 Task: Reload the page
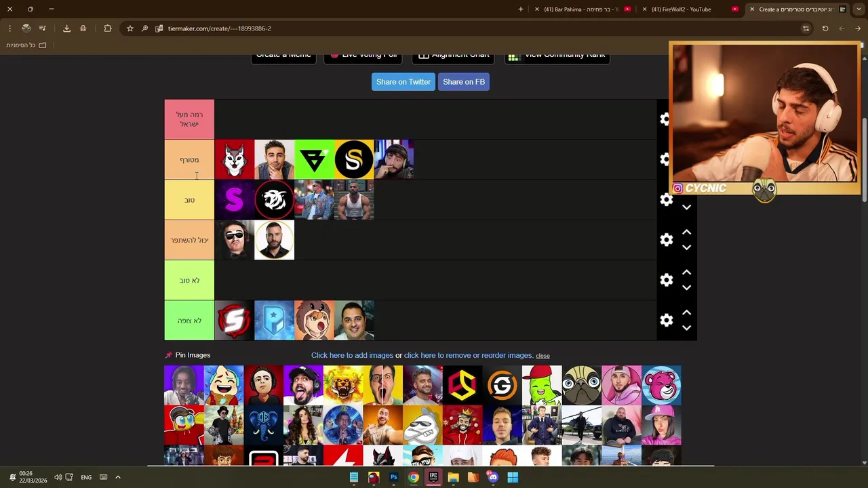[x=825, y=28]
